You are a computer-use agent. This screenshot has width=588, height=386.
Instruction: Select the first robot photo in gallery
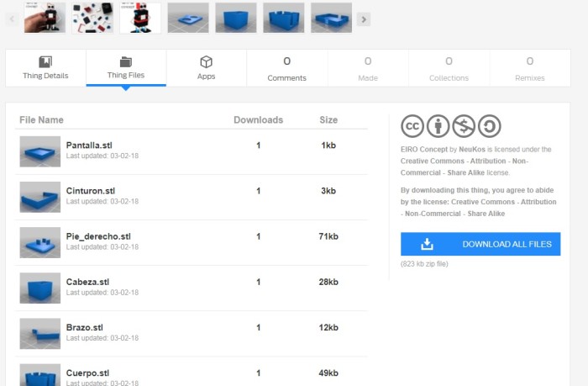[x=45, y=18]
